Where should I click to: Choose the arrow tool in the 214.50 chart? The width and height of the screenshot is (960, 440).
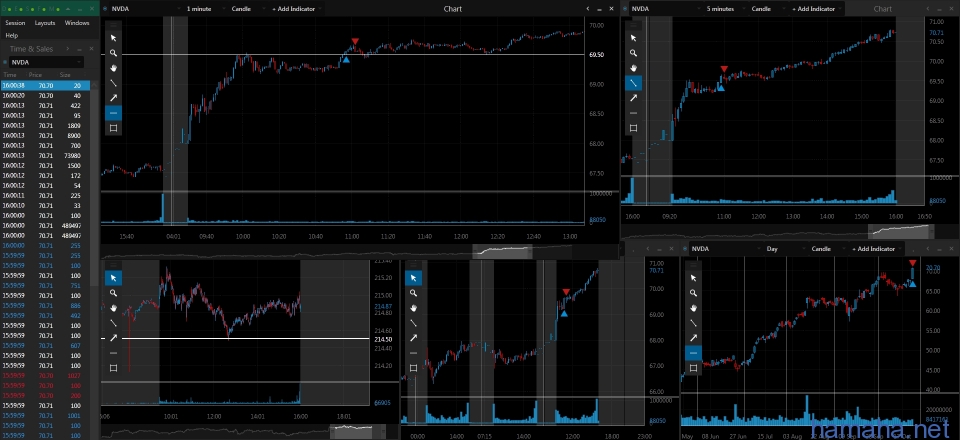[x=113, y=338]
